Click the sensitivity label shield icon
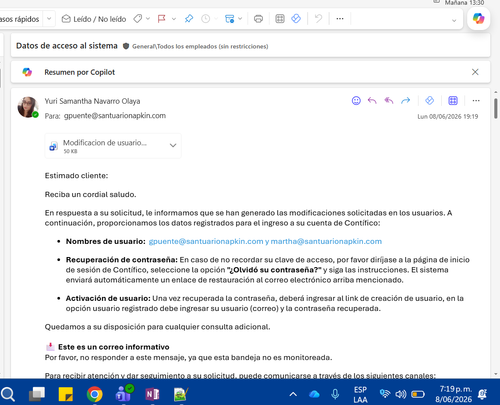Image resolution: width=500 pixels, height=405 pixels. 126,46
